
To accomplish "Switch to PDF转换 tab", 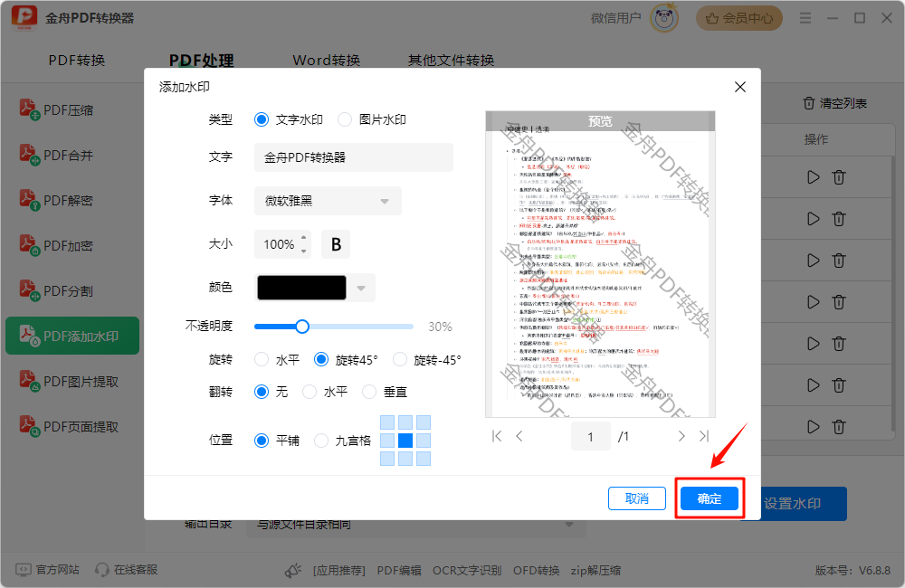I will coord(77,60).
